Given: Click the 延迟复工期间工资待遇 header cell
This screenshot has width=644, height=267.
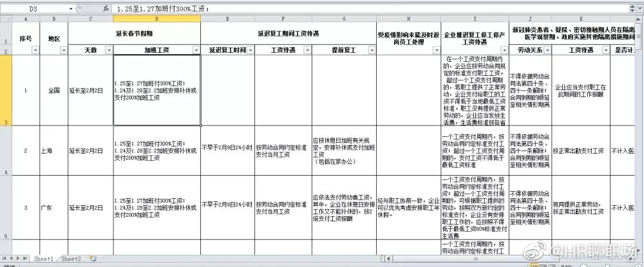Looking at the screenshot, I should [x=289, y=33].
